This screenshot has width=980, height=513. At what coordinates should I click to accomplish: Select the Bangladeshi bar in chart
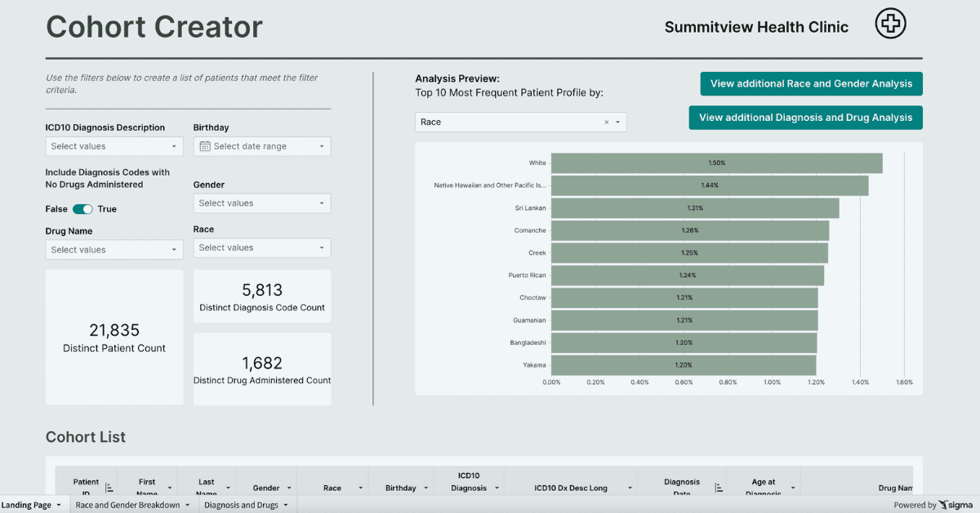[684, 342]
